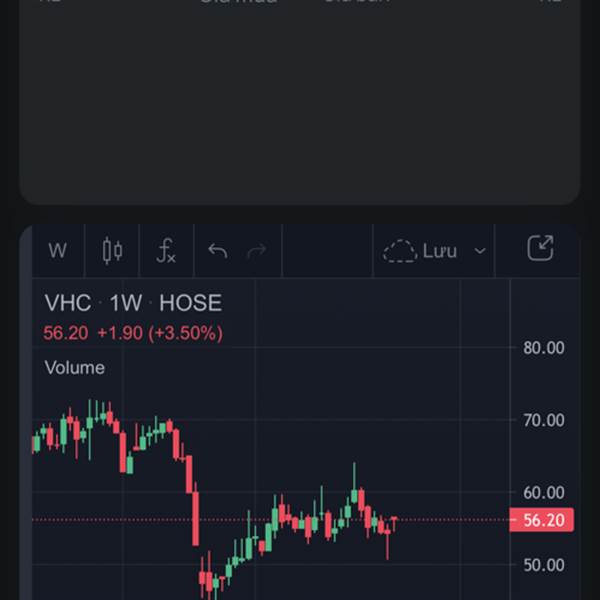The height and width of the screenshot is (600, 600).
Task: Click the undo arrow in chart toolbar
Action: pos(217,251)
